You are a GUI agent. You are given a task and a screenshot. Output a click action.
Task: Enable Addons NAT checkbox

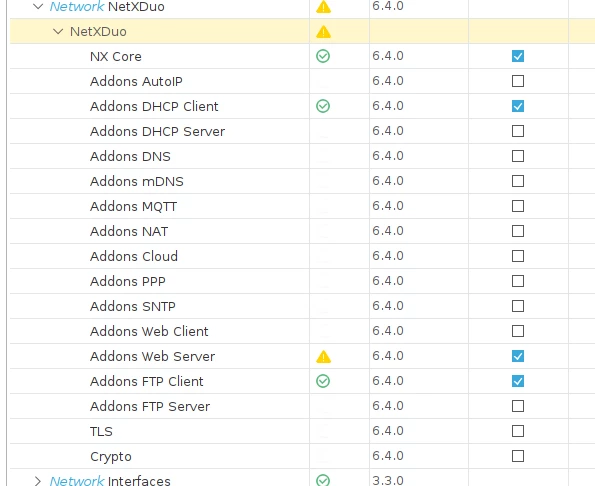[x=518, y=231]
